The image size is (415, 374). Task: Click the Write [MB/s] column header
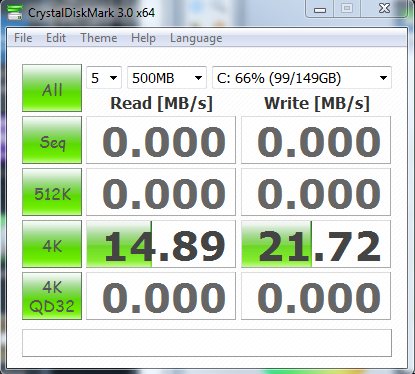(x=317, y=103)
